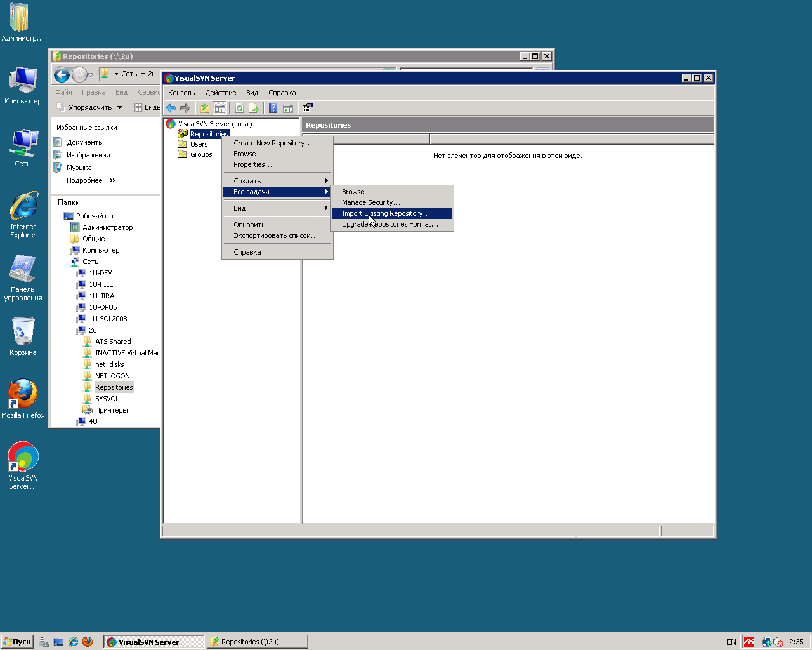Open the Корзина recycle bin icon
This screenshot has width=812, height=650.
tap(23, 336)
